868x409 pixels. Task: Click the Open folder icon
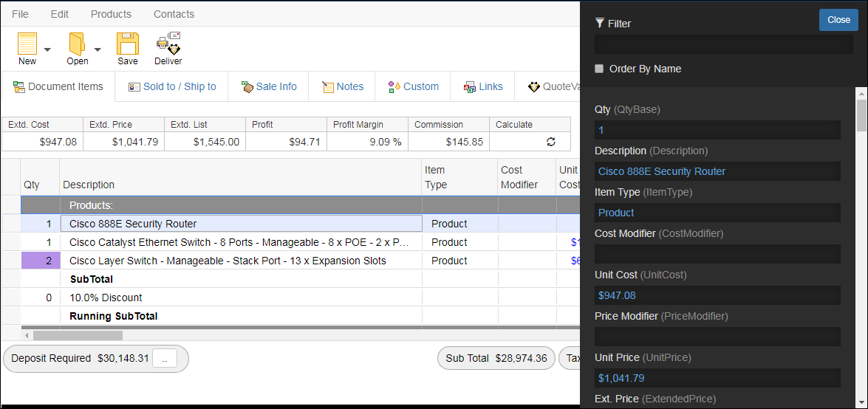pyautogui.click(x=77, y=44)
